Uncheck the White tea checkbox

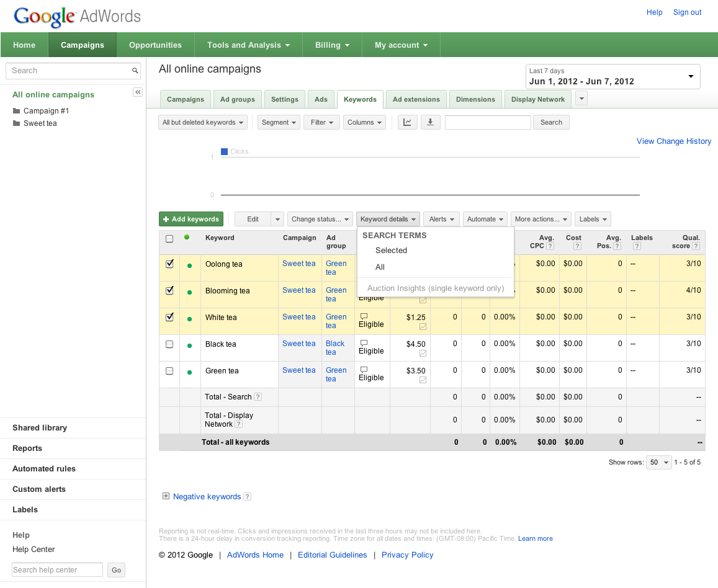(x=169, y=317)
